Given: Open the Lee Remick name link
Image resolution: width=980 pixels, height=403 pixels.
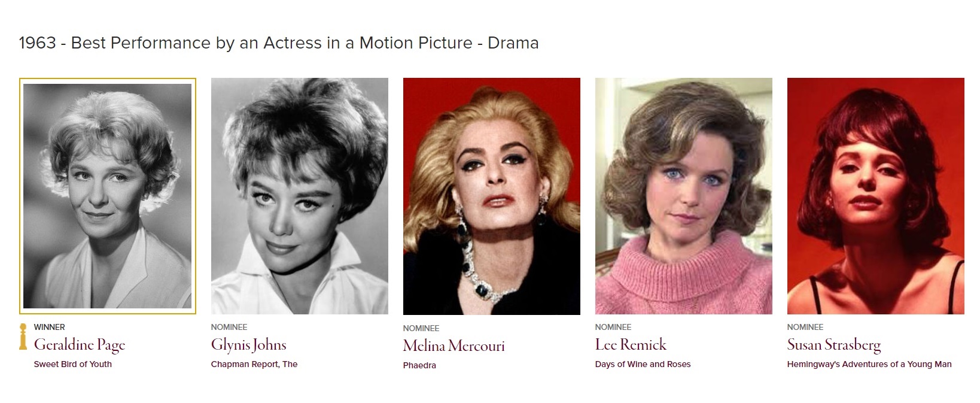Looking at the screenshot, I should tap(631, 345).
